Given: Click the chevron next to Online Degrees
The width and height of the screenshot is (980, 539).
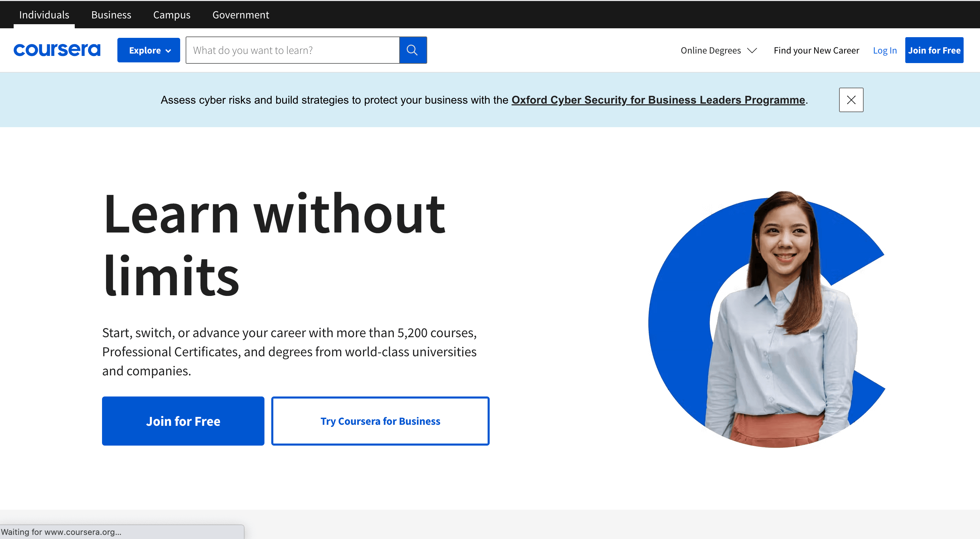Looking at the screenshot, I should 752,50.
